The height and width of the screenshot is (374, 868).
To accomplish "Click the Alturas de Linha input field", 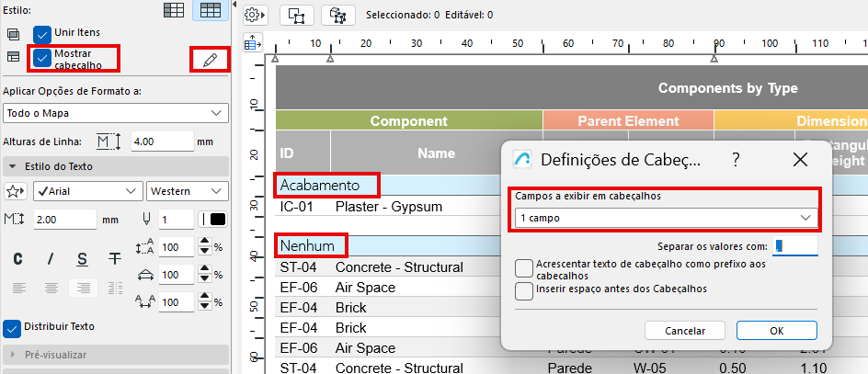I will (x=161, y=142).
